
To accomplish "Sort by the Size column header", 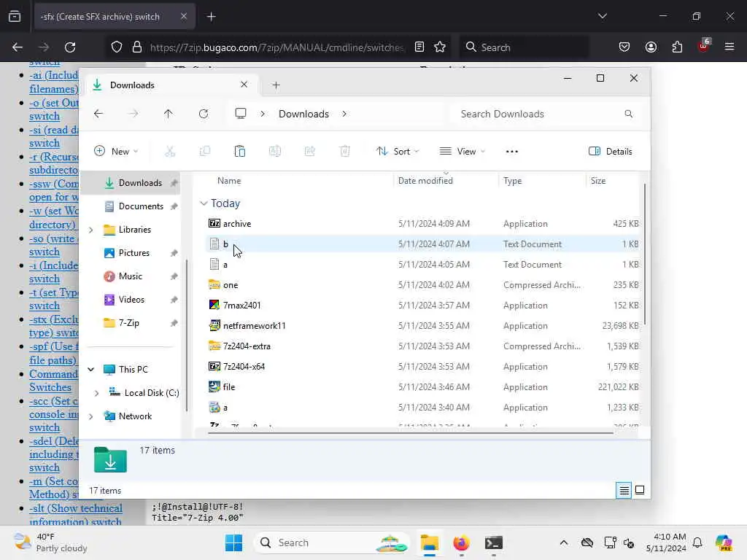I will [598, 181].
